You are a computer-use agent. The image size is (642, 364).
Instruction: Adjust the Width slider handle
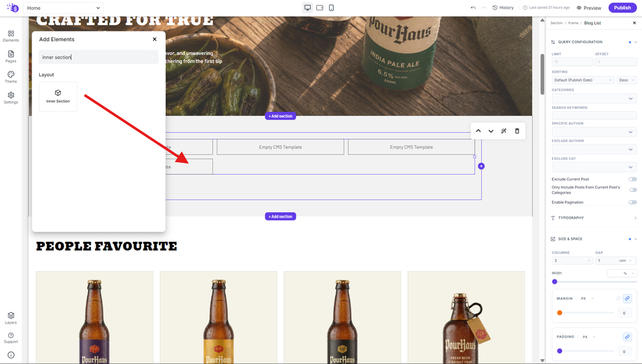point(555,282)
